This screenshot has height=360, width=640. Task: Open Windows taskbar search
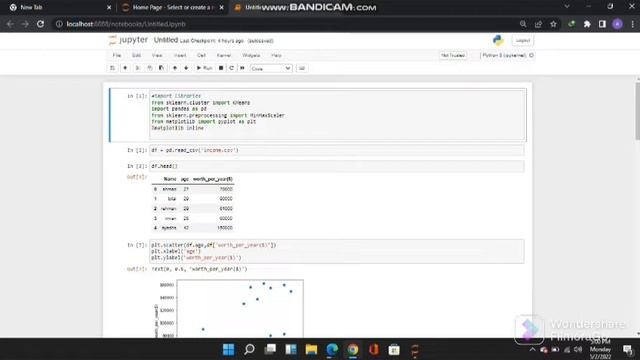(249, 349)
